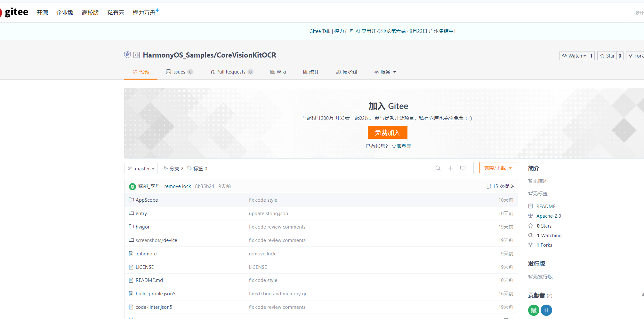Open 模力方舟 in top navigation
This screenshot has width=644, height=319.
(146, 12)
